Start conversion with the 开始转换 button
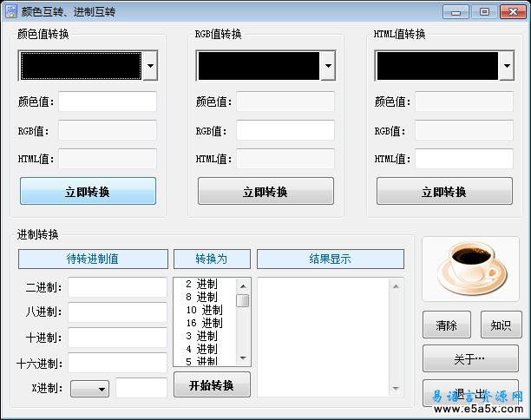This screenshot has height=420, width=531. coord(212,385)
